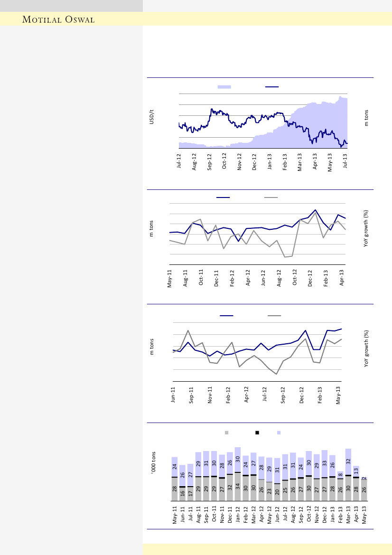Click the gray bar segment labeled 20
This screenshot has width=392, height=555.
[277, 492]
